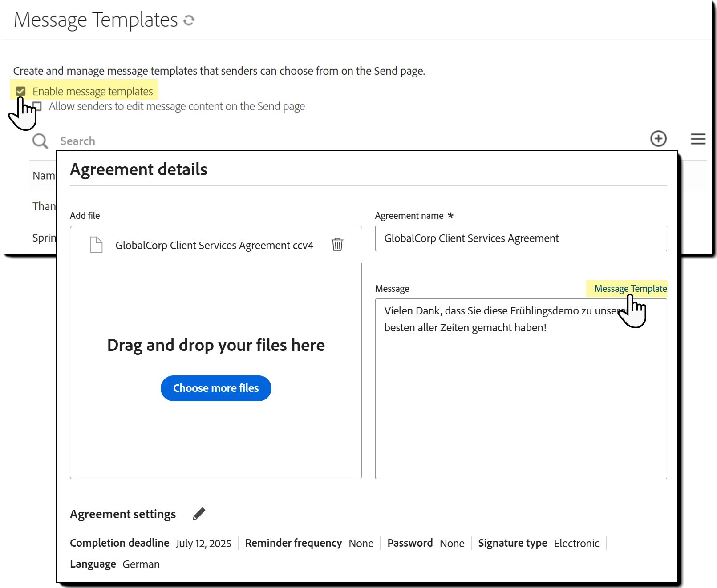Click the document icon of the uploaded file
The image size is (717, 588).
(x=96, y=245)
